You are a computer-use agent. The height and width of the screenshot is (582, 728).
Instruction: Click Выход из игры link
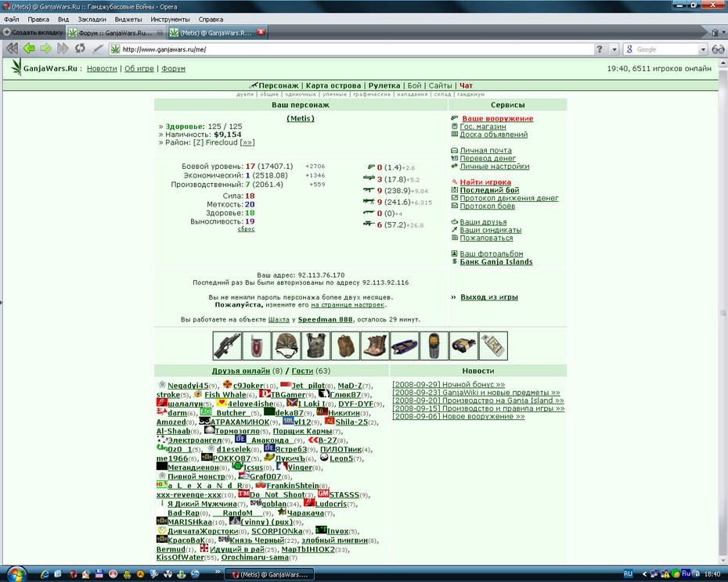[489, 297]
